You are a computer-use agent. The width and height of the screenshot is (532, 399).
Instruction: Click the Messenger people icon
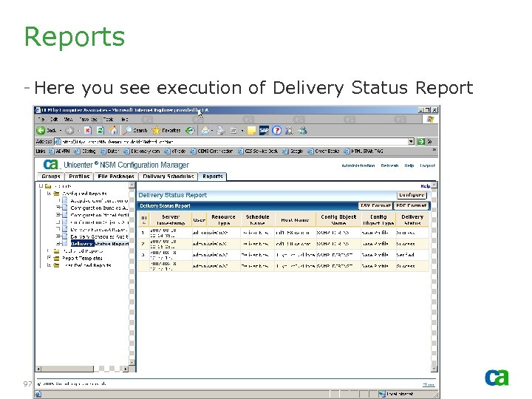[289, 130]
